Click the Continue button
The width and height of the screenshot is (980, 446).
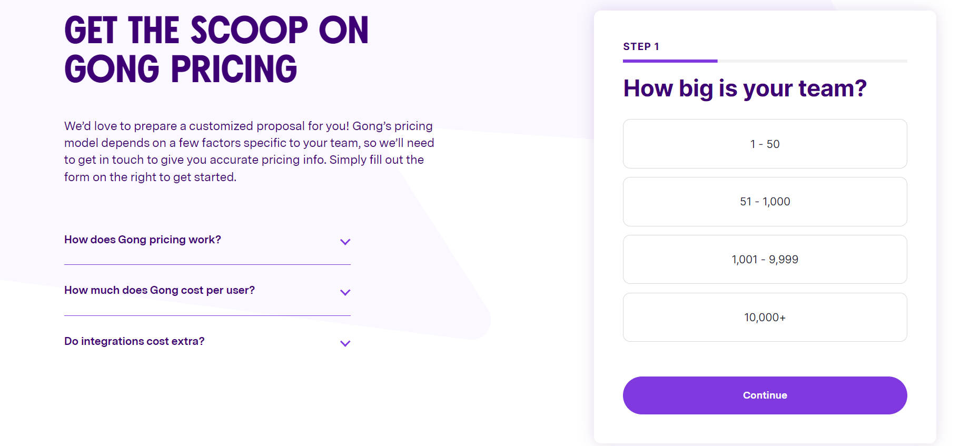[765, 395]
